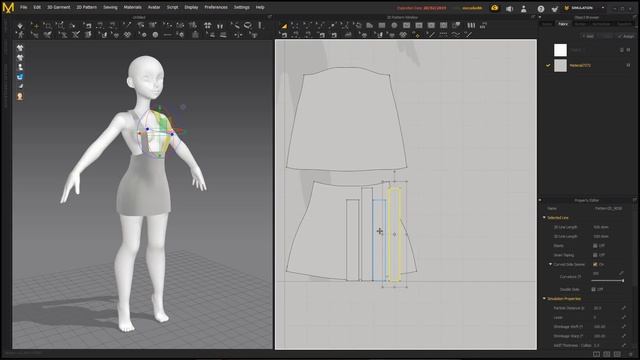Select the dashed topstitch lines icon
Viewport: 640px width, 360px height.
(443, 35)
